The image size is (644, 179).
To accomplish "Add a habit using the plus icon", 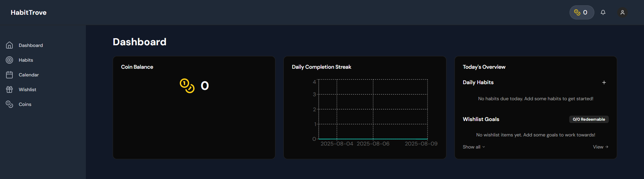I will 604,82.
